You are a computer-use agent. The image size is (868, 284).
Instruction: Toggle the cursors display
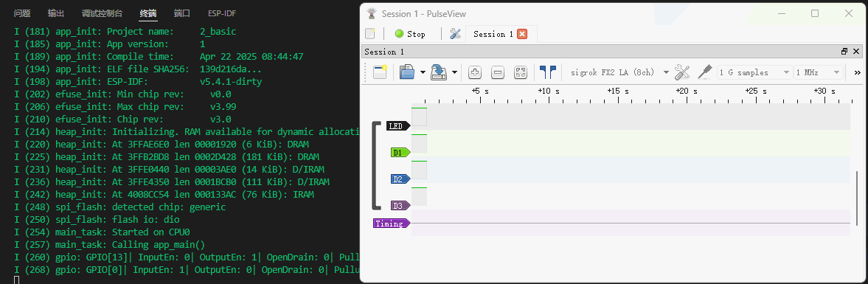point(547,72)
